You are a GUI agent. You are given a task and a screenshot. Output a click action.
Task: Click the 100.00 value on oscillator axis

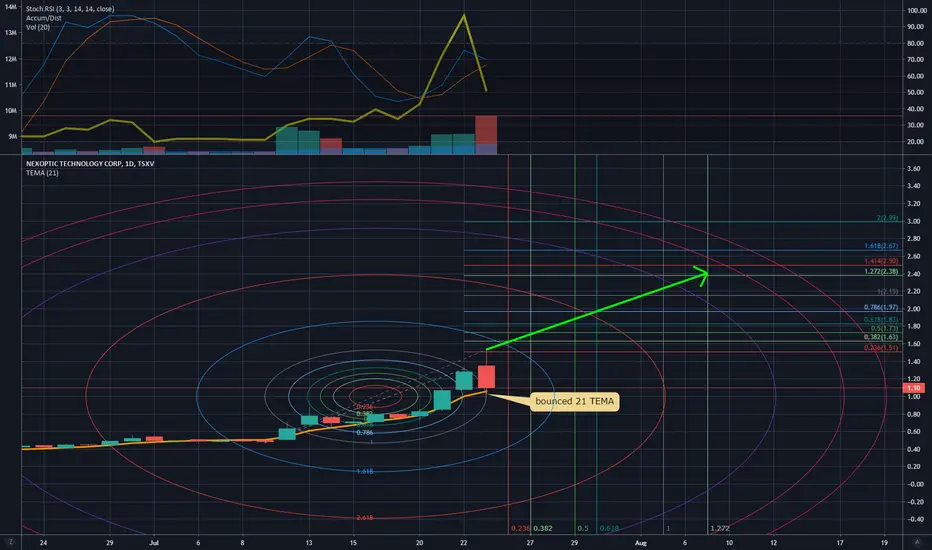pos(916,11)
